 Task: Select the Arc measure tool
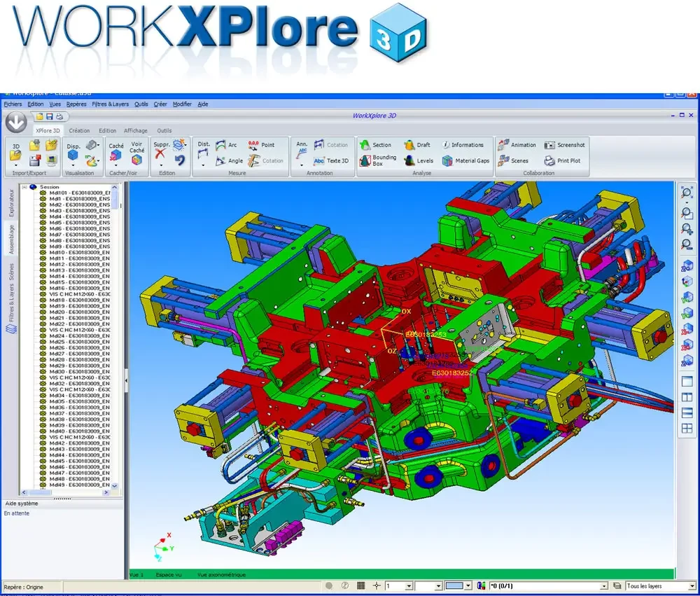click(226, 145)
